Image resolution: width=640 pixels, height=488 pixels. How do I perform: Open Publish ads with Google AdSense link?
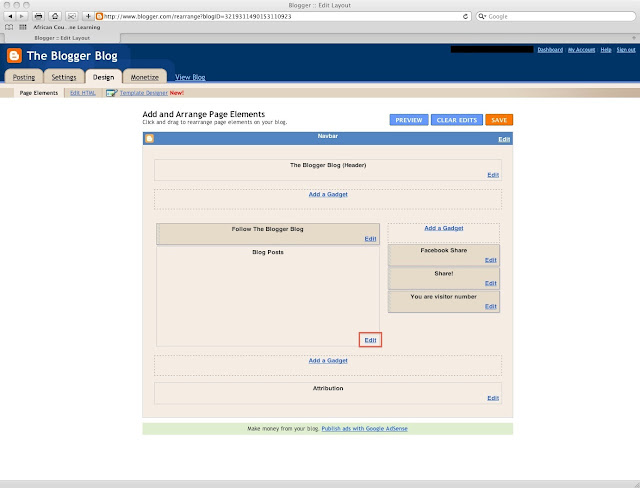364,428
